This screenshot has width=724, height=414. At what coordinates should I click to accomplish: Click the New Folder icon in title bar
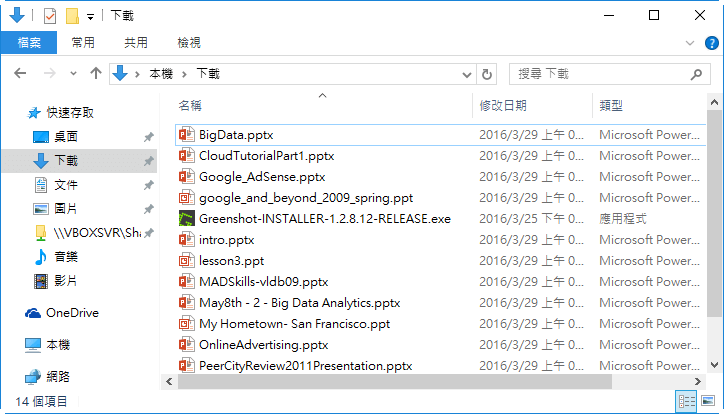(72, 16)
